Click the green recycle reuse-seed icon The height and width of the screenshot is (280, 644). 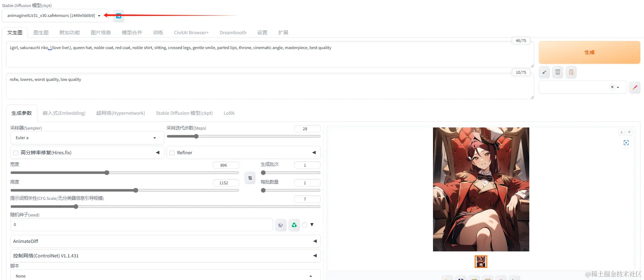(x=294, y=225)
